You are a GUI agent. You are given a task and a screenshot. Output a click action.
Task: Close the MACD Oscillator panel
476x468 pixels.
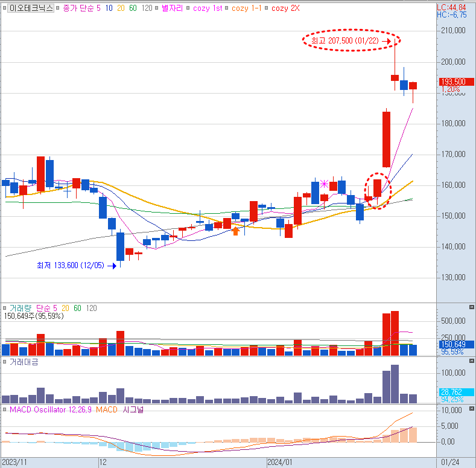[x=471, y=408]
